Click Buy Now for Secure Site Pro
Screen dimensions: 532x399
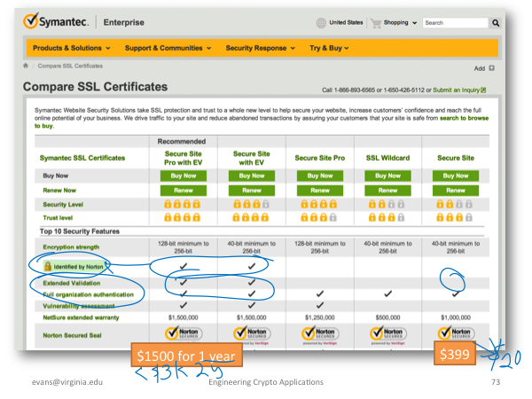[320, 176]
